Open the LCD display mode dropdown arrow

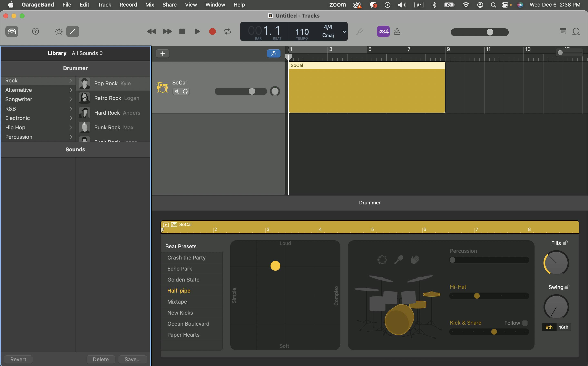(344, 32)
